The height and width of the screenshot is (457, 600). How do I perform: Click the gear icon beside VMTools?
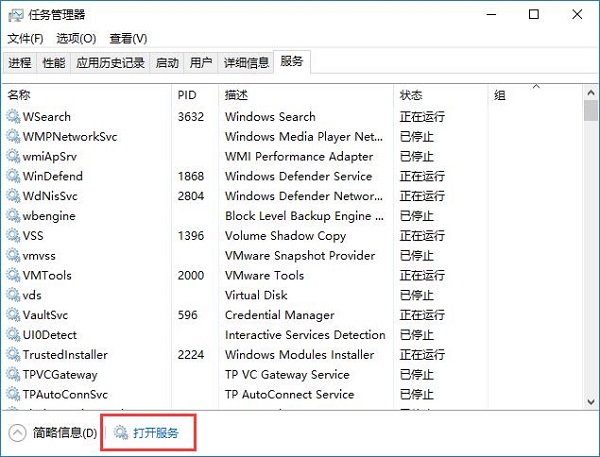click(13, 275)
